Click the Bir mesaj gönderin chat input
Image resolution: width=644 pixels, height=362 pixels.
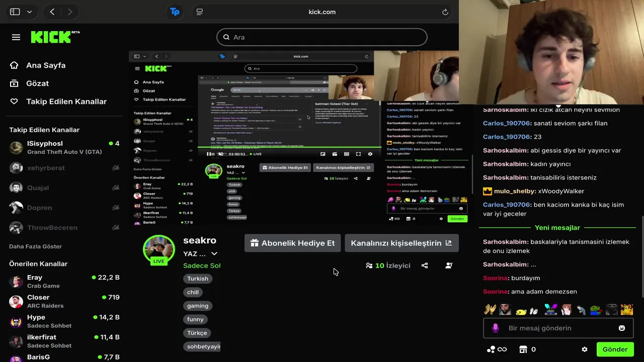(x=558, y=328)
